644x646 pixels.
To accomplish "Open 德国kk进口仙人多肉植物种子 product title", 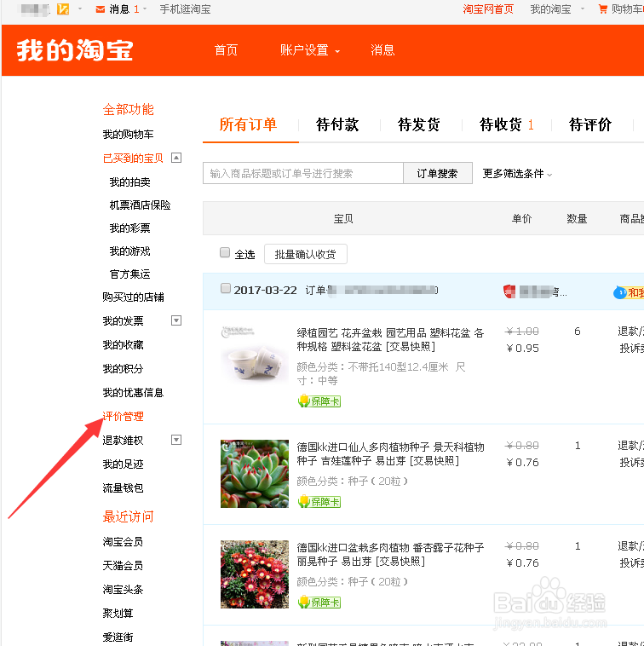I will (390, 453).
